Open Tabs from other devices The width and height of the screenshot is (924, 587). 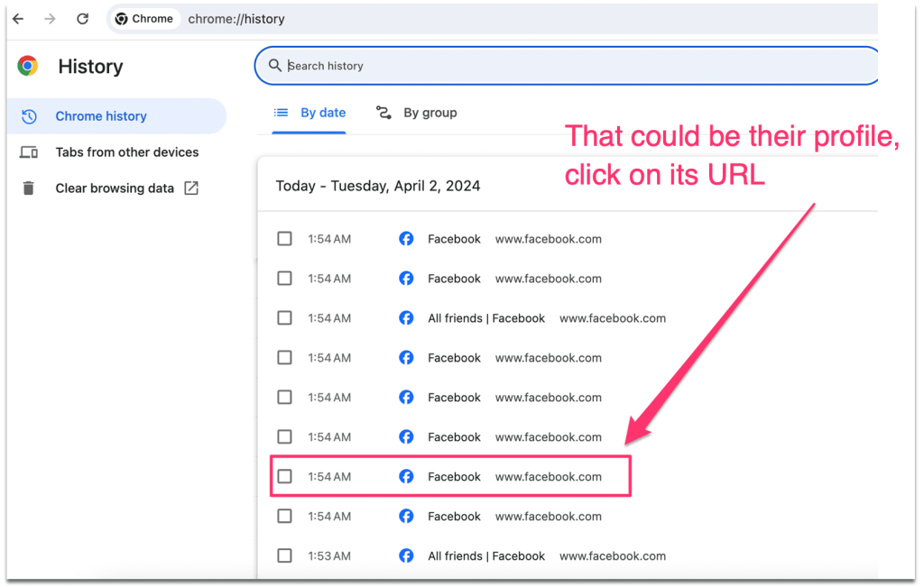116,152
